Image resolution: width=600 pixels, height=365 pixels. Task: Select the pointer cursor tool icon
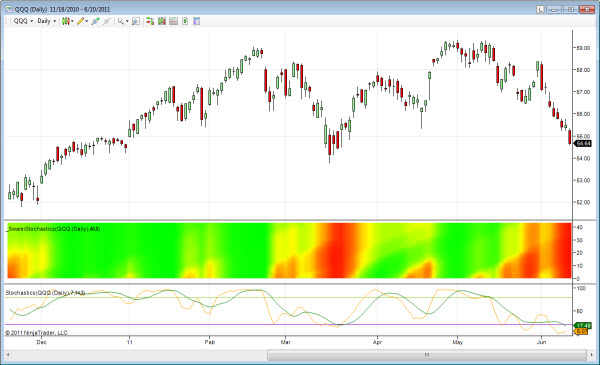point(121,21)
